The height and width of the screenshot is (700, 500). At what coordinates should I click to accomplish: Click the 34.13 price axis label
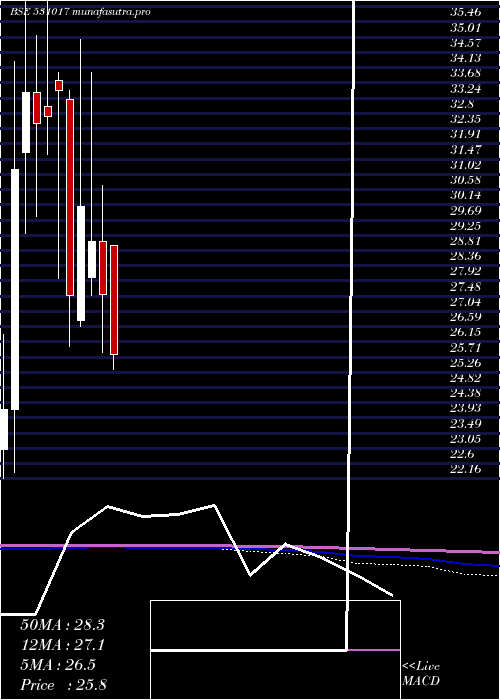tap(465, 58)
